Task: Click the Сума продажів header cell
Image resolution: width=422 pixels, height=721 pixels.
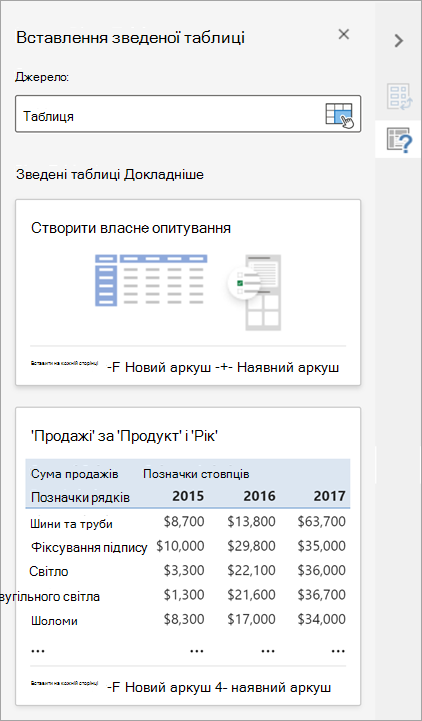Action: 75,474
